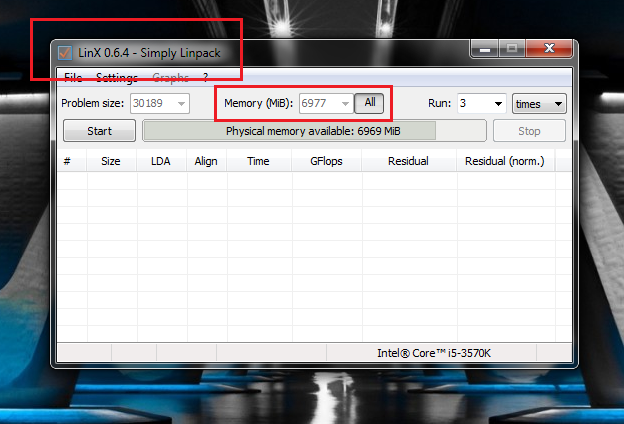The height and width of the screenshot is (424, 624).
Task: Open the File menu
Action: tap(73, 77)
